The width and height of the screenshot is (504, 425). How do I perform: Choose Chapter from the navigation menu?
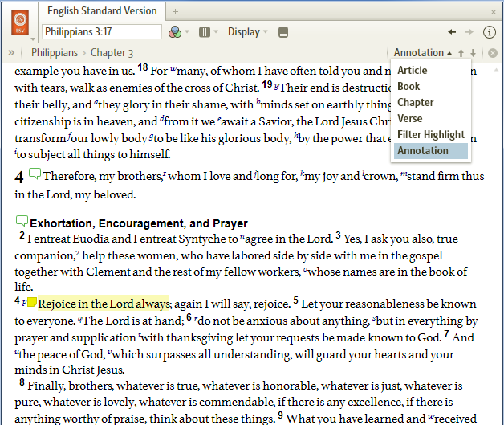[x=431, y=102]
